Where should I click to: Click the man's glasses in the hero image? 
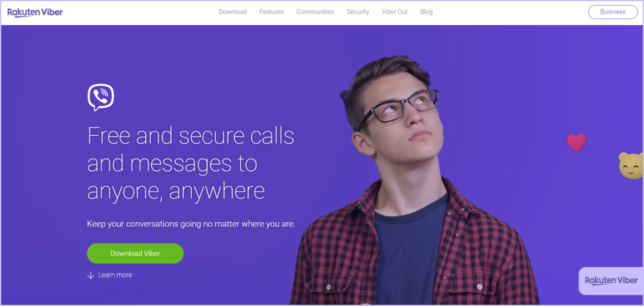click(x=397, y=107)
